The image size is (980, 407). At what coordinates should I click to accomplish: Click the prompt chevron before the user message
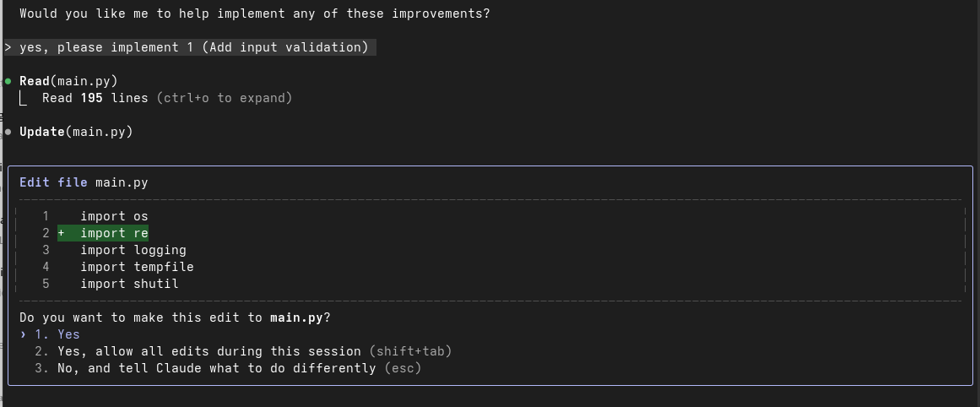click(x=8, y=47)
